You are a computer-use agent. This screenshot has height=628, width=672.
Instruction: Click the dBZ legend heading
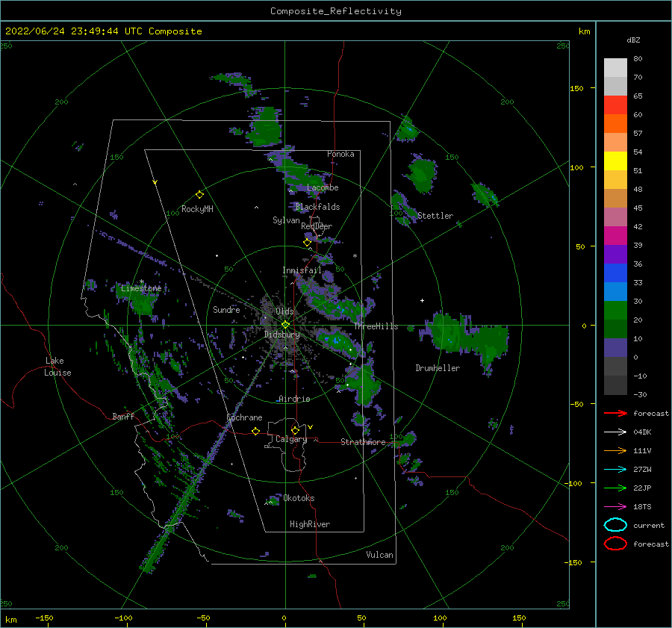pyautogui.click(x=633, y=40)
